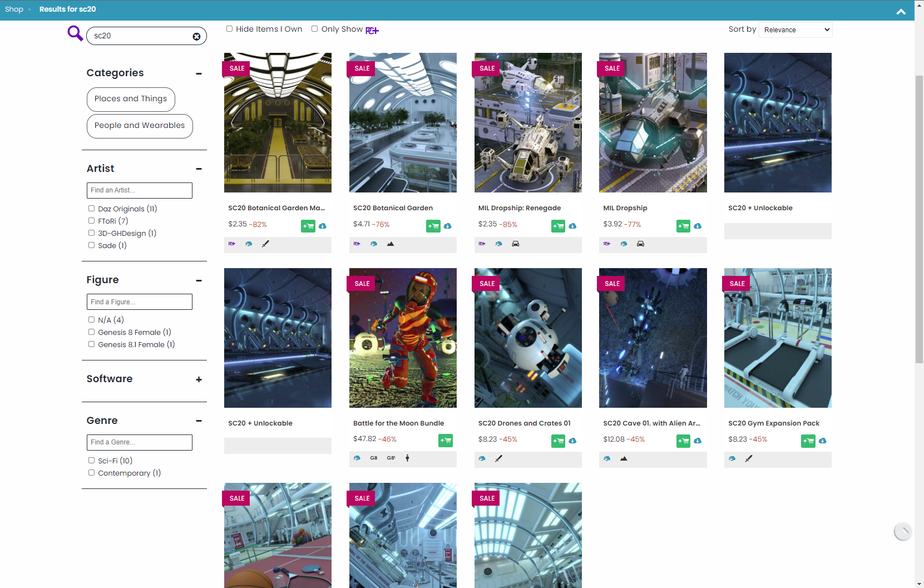The height and width of the screenshot is (588, 924).
Task: Click the round floating button near the scrollbar
Action: 902,531
